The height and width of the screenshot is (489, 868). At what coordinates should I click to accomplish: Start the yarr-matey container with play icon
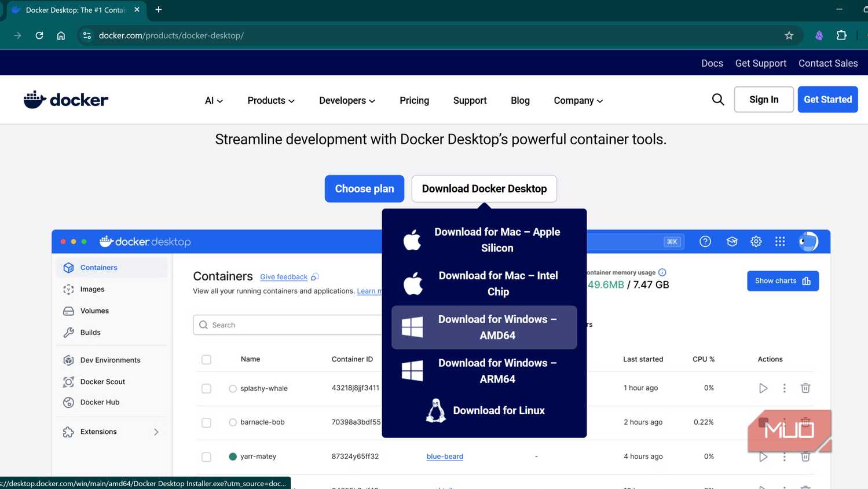763,456
